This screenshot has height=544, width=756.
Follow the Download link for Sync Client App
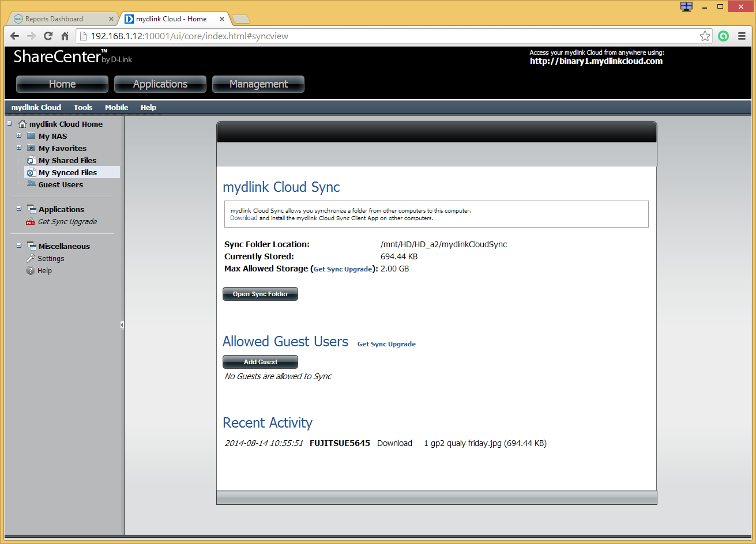pos(244,218)
